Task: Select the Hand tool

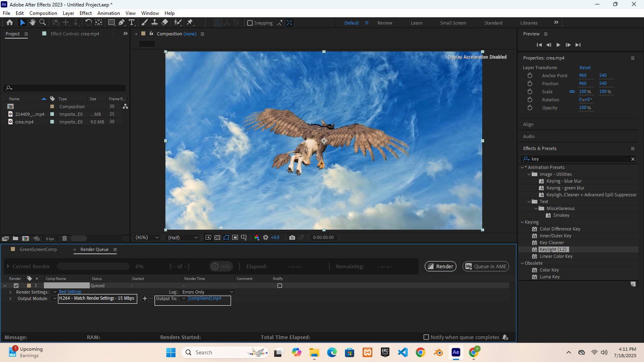Action: point(33,23)
